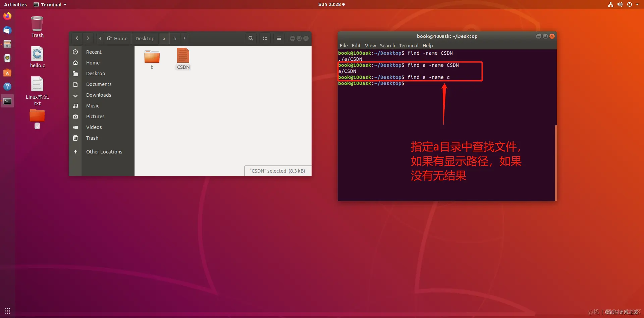
Task: Open the terminal View menu
Action: click(x=370, y=46)
